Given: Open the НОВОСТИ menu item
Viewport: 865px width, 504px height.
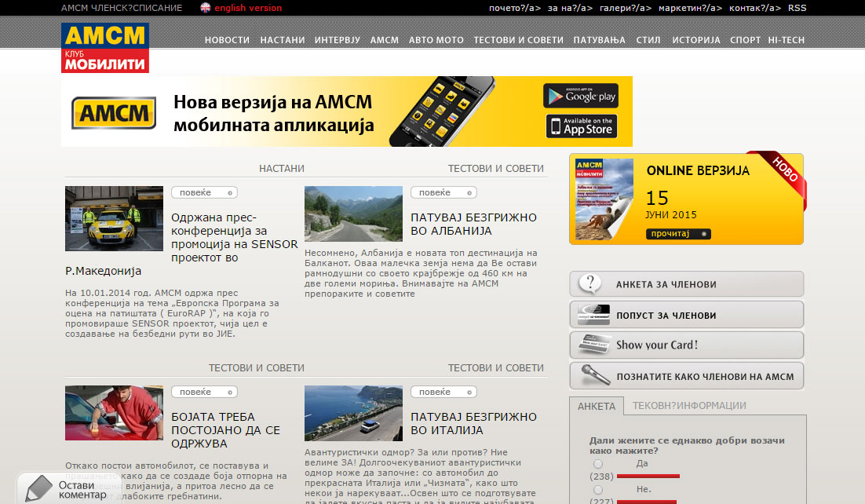Looking at the screenshot, I should click(227, 40).
